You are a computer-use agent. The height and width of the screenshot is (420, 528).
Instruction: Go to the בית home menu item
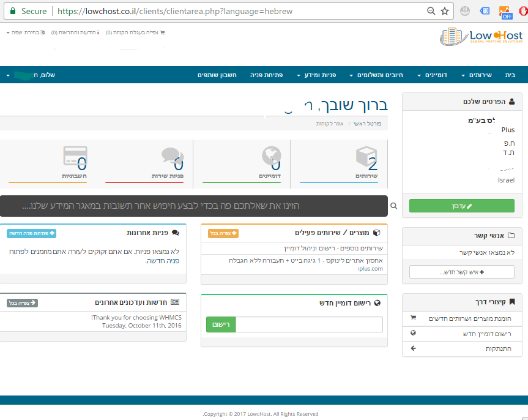point(510,75)
